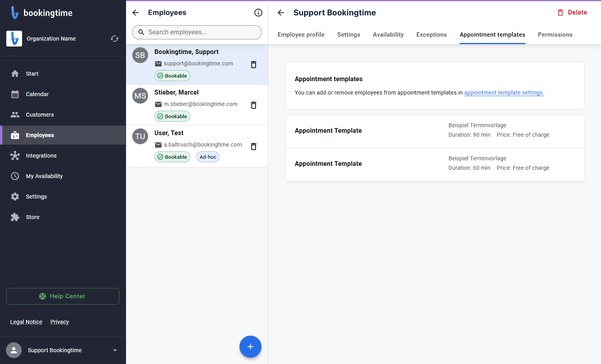The height and width of the screenshot is (364, 601).
Task: Open appointment template settings link
Action: pyautogui.click(x=504, y=93)
